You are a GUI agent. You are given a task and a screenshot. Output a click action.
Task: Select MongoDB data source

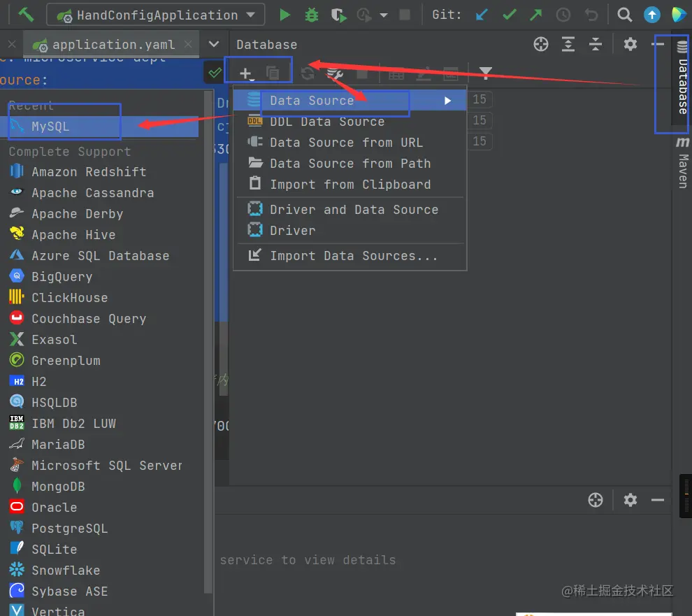click(x=99, y=486)
